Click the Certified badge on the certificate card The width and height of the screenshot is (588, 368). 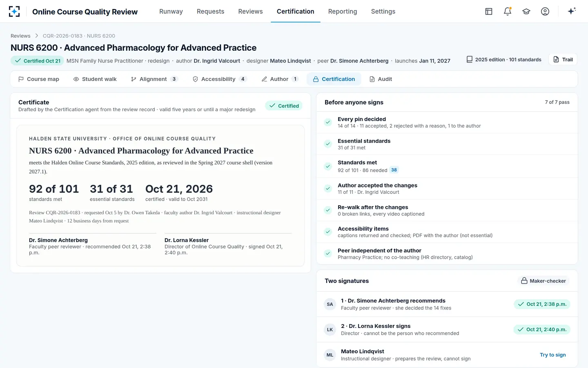284,106
